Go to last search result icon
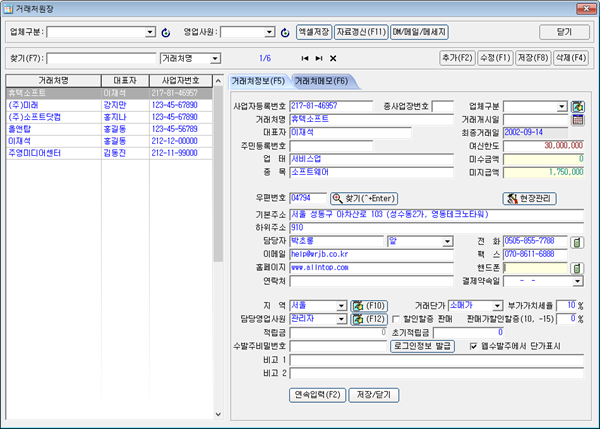 (319, 58)
